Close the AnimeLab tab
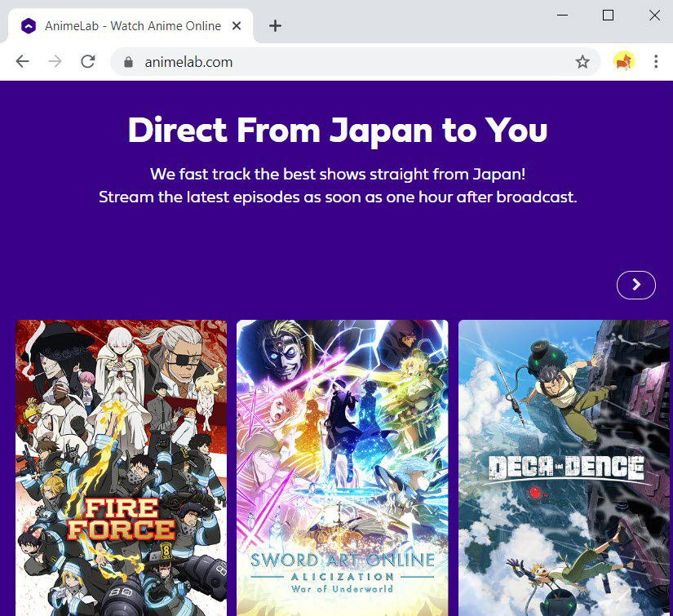 pyautogui.click(x=236, y=26)
